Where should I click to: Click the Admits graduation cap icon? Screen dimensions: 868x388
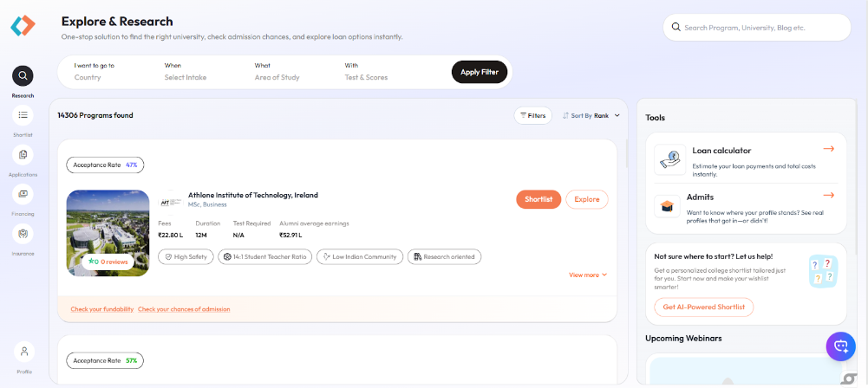tap(667, 206)
